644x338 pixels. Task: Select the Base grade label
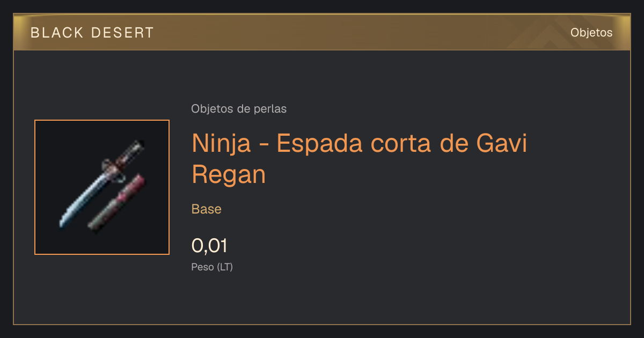tap(207, 209)
